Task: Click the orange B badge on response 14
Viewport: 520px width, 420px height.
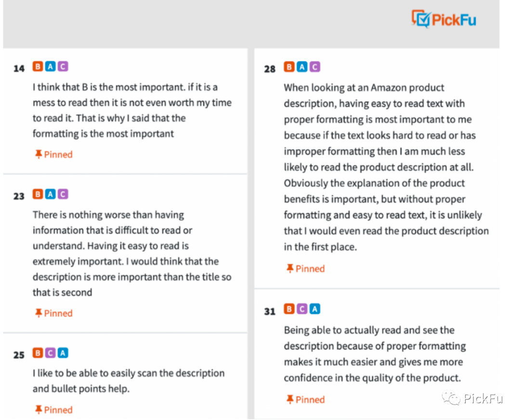Action: coord(38,66)
